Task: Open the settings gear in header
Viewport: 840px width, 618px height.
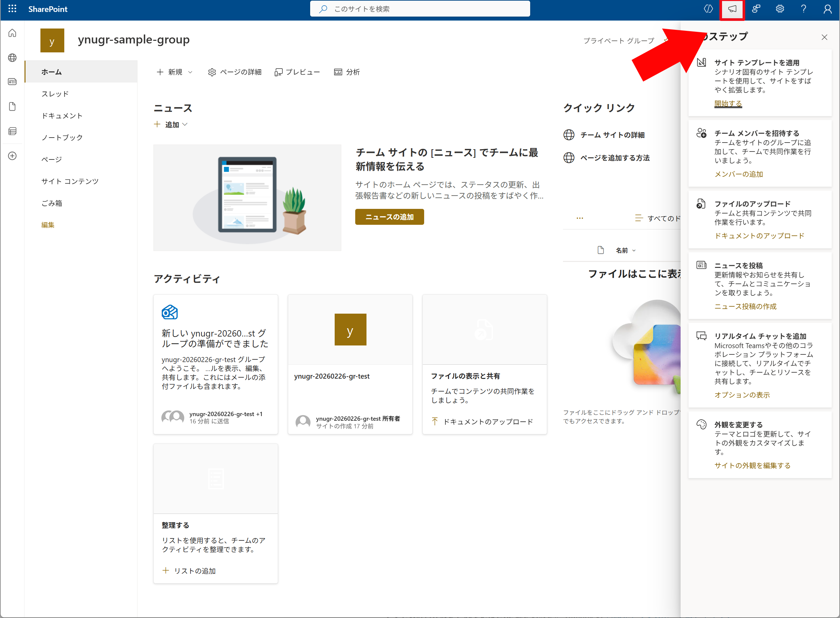Action: tap(779, 9)
